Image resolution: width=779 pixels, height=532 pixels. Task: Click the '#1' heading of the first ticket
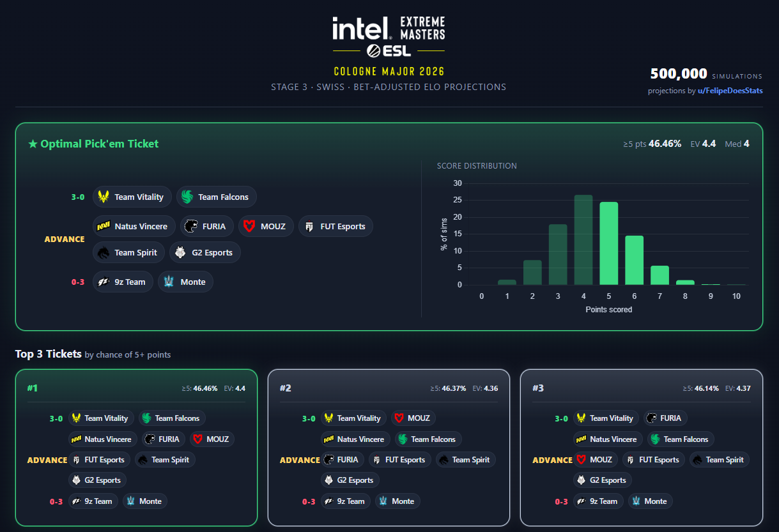click(x=33, y=388)
